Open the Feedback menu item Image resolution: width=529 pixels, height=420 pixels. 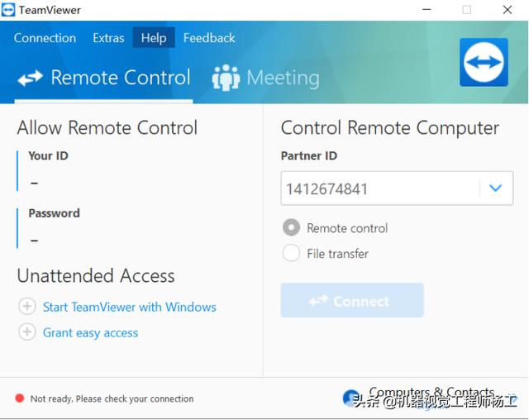pyautogui.click(x=209, y=38)
